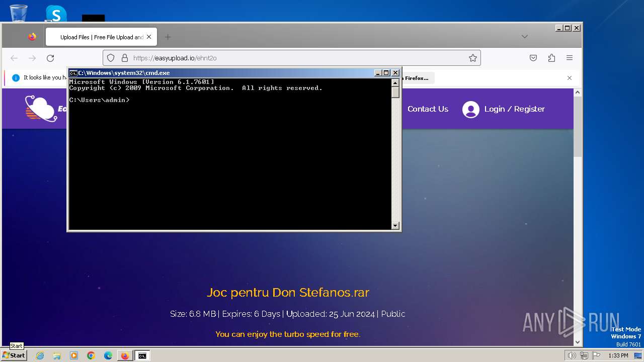
Task: Open the Windows Start menu
Action: (14, 355)
